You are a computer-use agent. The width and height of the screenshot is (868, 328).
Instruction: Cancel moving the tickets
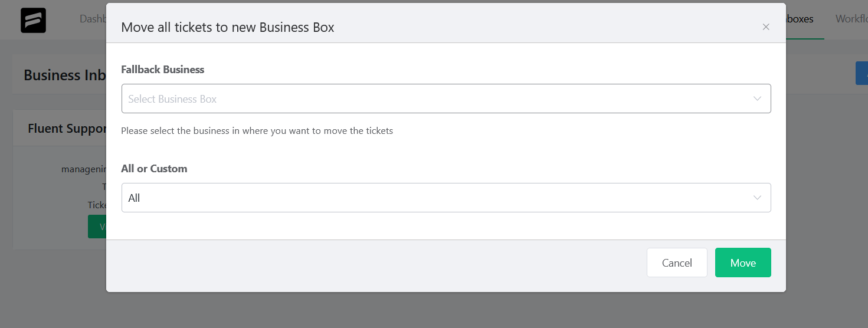coord(677,263)
